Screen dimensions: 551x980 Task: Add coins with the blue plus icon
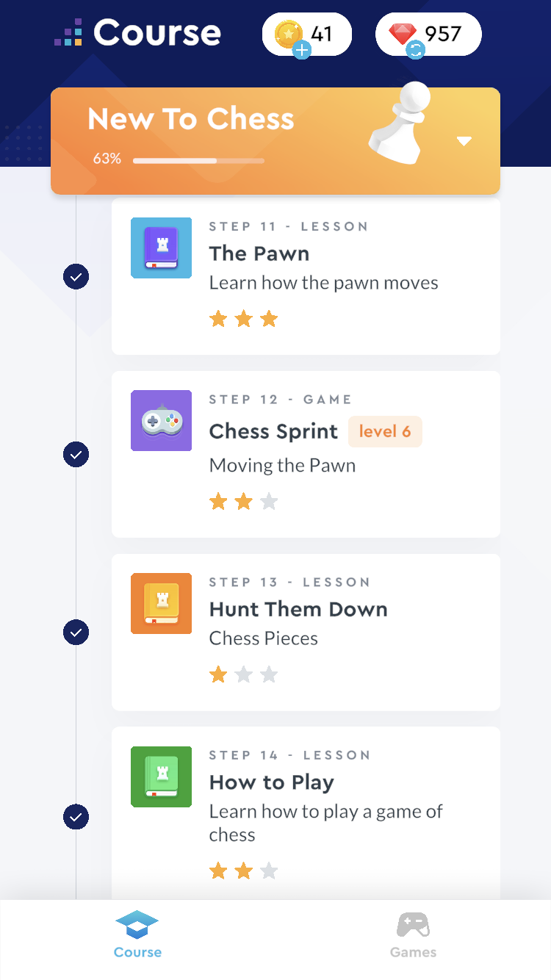(302, 50)
